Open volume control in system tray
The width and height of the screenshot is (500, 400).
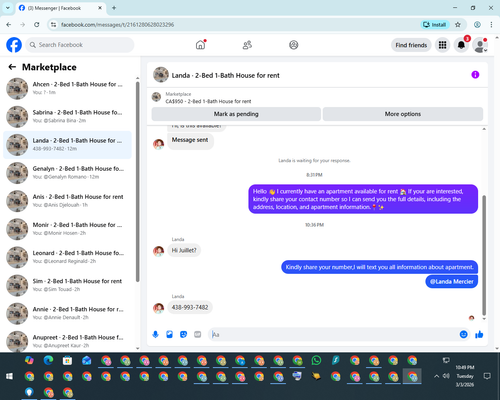pos(446,376)
